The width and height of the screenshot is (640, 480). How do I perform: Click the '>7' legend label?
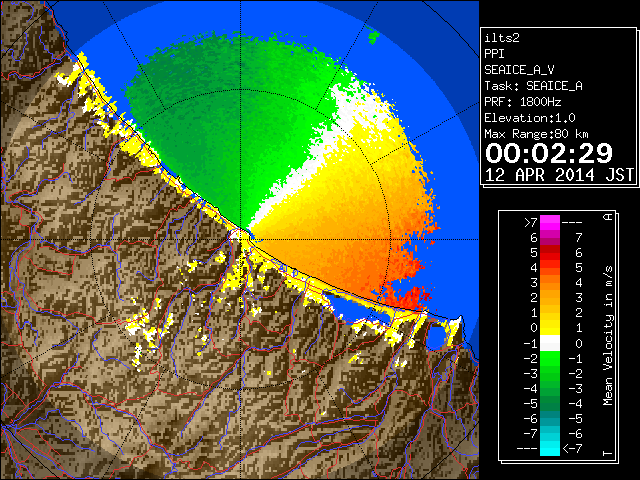click(x=530, y=223)
